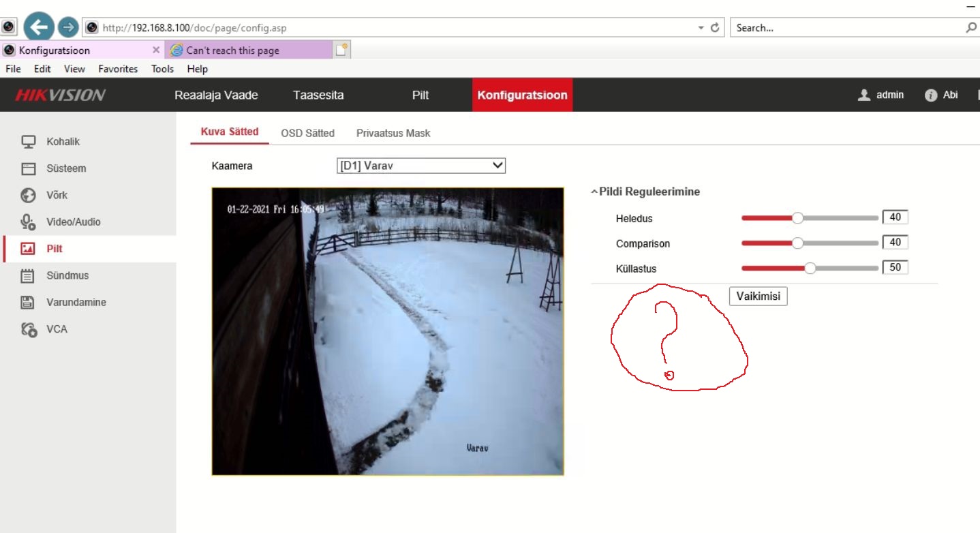Click the Kohalik monitor icon in sidebar
Image resolution: width=980 pixels, height=533 pixels.
pos(28,142)
